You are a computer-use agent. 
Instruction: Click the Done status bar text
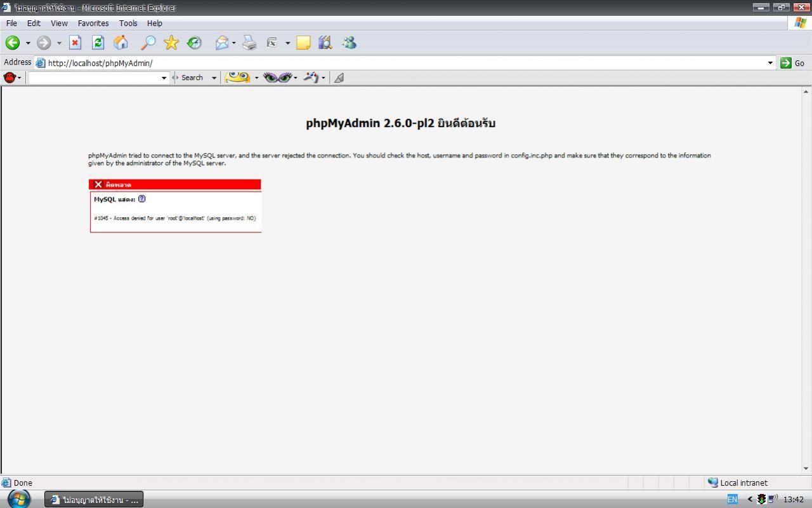tap(23, 483)
